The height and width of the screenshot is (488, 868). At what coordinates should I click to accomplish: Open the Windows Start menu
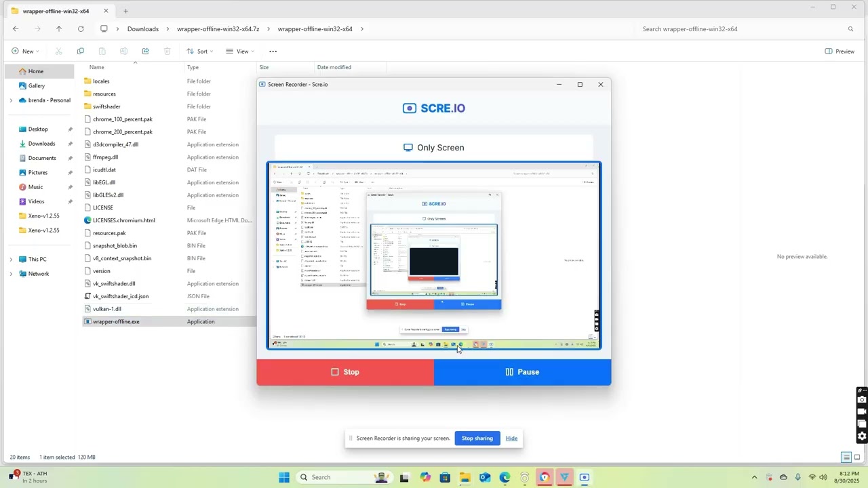pos(284,477)
